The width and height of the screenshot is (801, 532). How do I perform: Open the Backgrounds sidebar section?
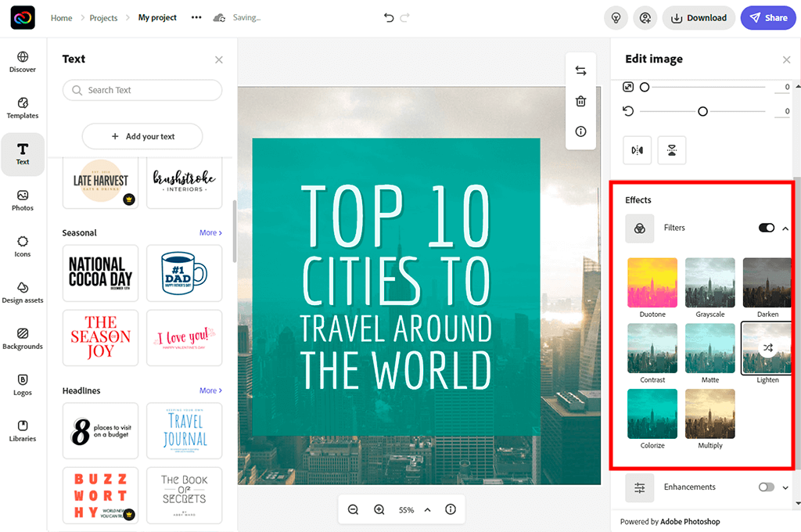23,338
